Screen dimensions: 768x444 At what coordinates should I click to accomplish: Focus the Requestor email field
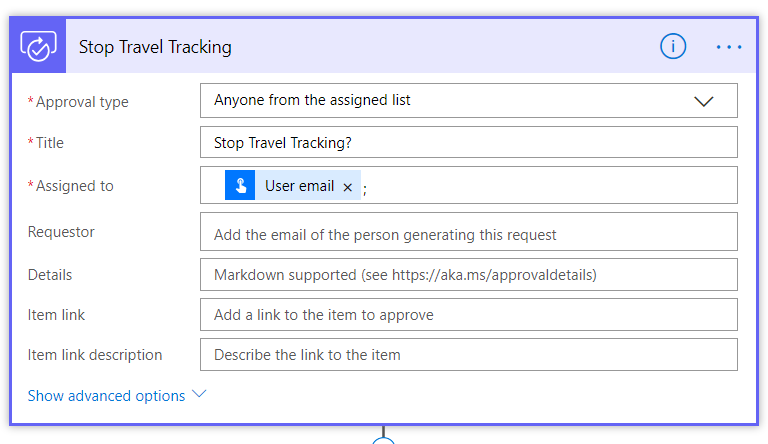point(468,232)
